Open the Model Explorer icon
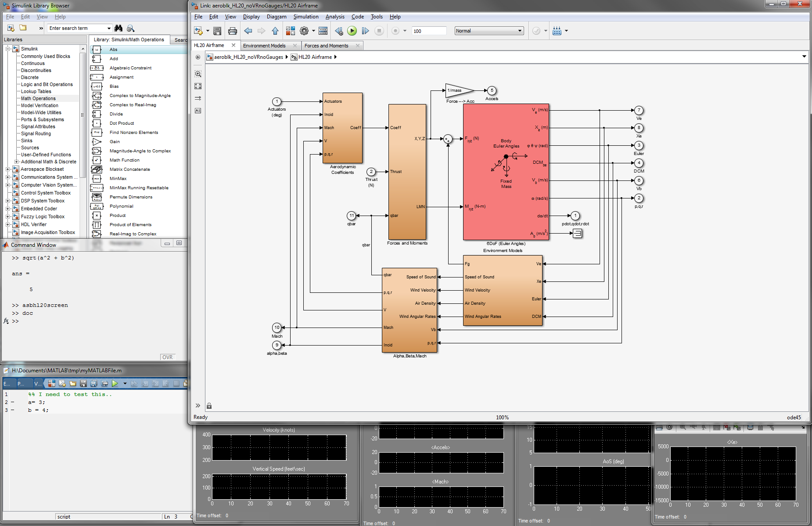 click(x=323, y=31)
